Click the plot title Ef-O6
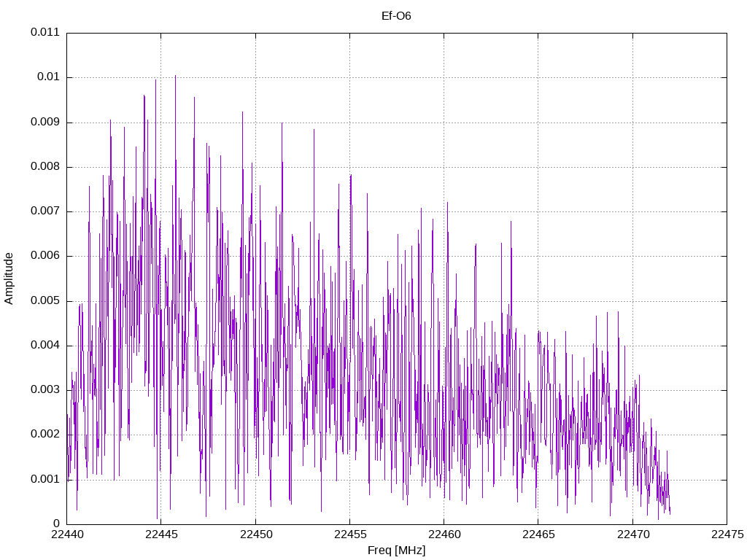747x560 pixels. (x=396, y=16)
